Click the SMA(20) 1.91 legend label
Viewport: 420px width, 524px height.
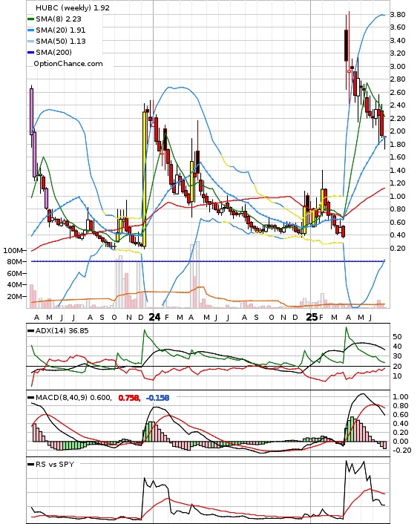61,30
